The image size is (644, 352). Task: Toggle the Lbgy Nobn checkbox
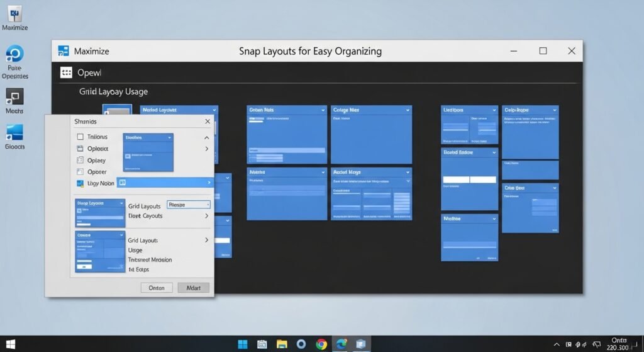80,183
